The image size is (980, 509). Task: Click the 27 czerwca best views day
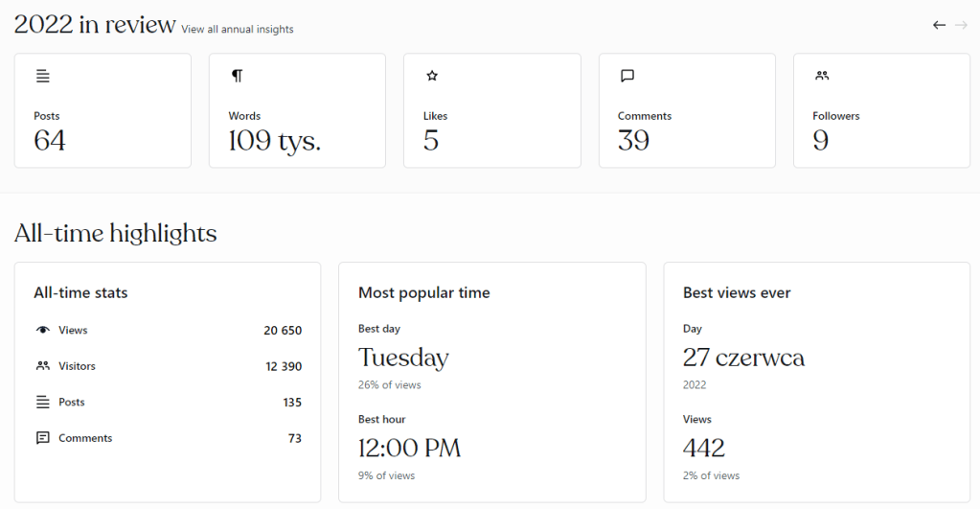[743, 359]
